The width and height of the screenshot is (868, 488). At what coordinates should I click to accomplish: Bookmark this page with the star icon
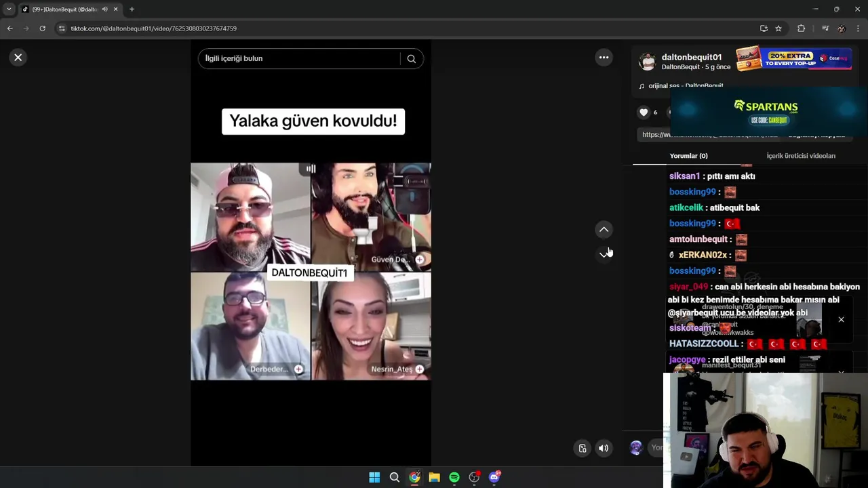pos(778,28)
